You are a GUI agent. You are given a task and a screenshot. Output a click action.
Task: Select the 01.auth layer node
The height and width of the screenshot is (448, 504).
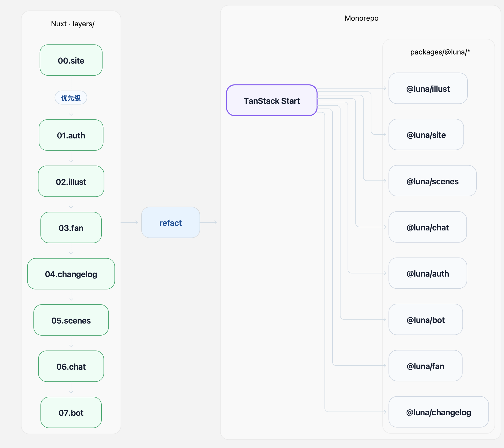click(71, 135)
